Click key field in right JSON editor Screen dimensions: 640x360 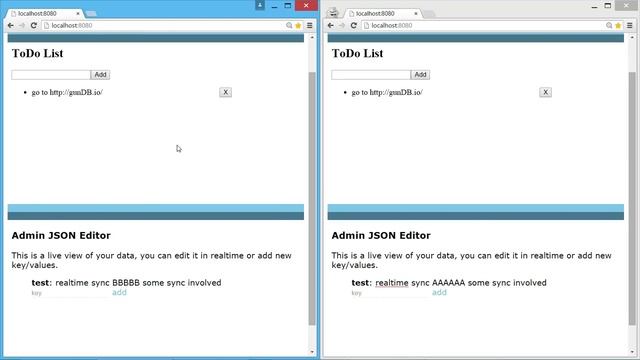[x=389, y=293]
